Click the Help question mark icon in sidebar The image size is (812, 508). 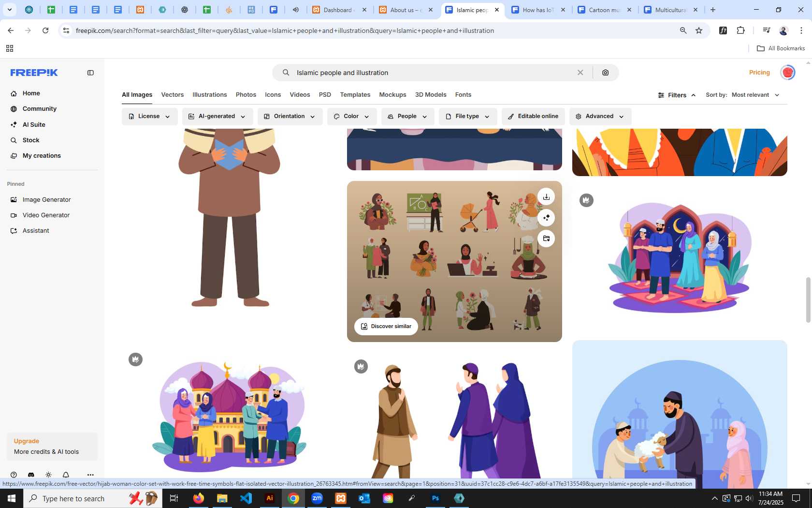(x=14, y=475)
